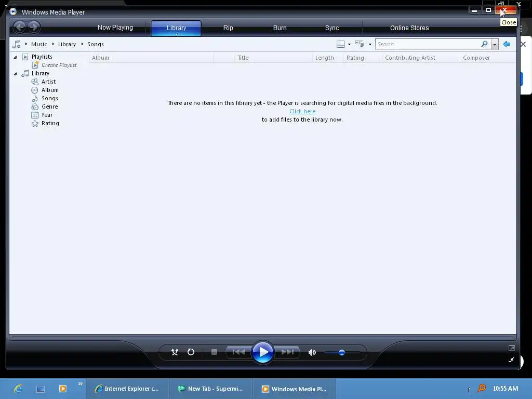This screenshot has width=532, height=399.
Task: Open the search options dropdown arrow
Action: [495, 45]
